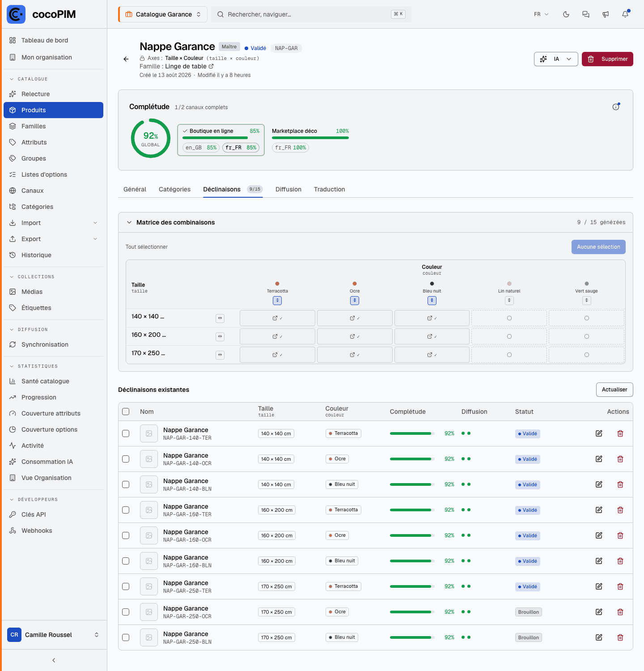This screenshot has height=671, width=644.
Task: Check the NAP-GAR-160-OCR row checkbox
Action: click(x=126, y=535)
